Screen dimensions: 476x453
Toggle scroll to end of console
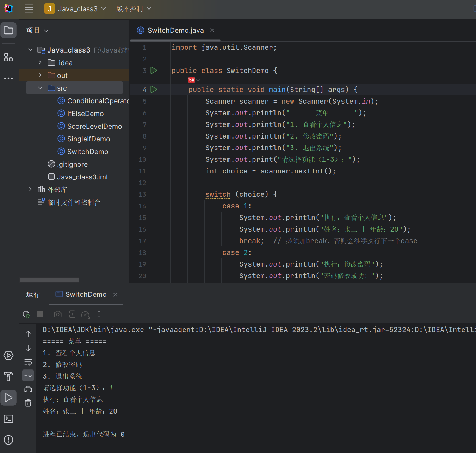pos(28,375)
